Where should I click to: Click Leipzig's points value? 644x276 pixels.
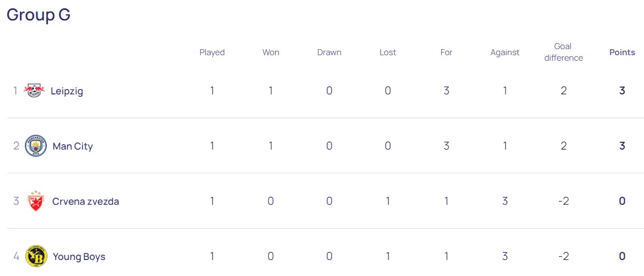point(622,91)
